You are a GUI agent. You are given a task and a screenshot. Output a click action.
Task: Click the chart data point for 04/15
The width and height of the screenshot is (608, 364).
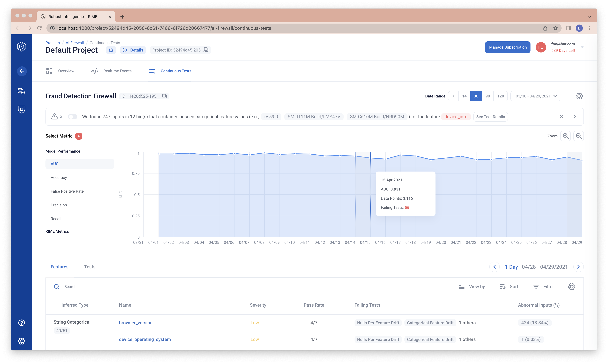pos(370,158)
